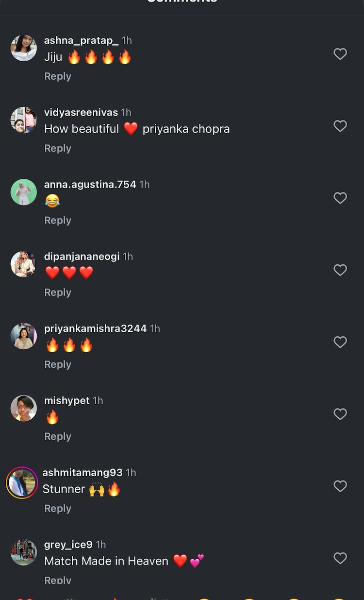Like priyankamishra3244's fire emoji comment
This screenshot has height=600, width=364.
(340, 342)
